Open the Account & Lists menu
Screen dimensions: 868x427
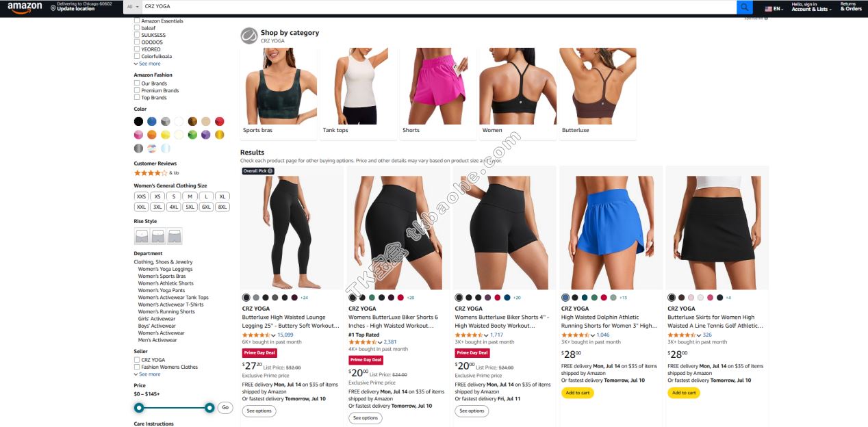point(810,7)
